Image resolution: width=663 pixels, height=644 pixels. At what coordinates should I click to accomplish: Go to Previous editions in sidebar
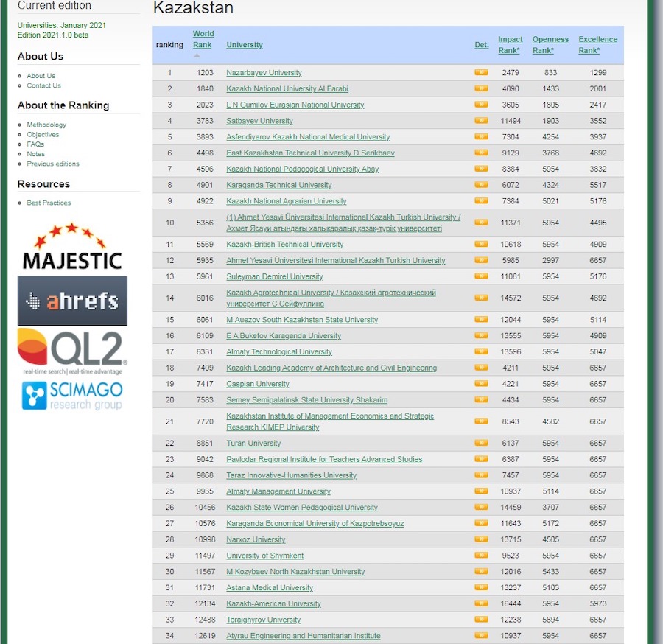[x=53, y=164]
